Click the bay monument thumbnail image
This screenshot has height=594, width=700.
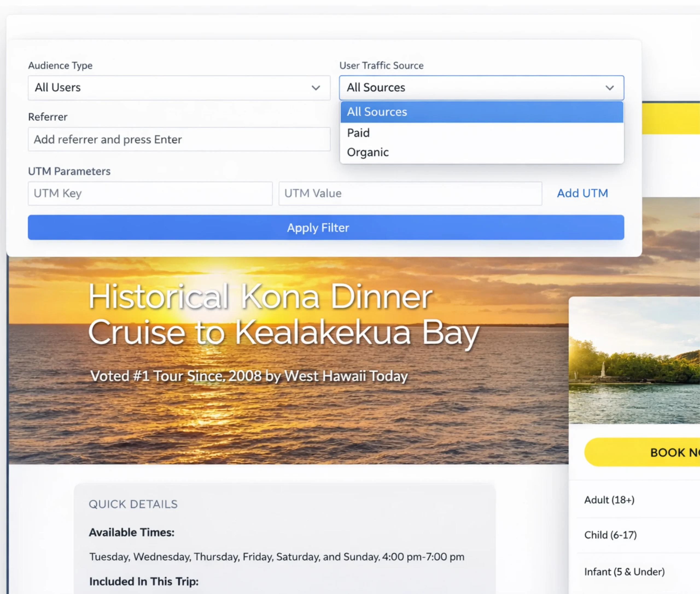click(x=634, y=360)
